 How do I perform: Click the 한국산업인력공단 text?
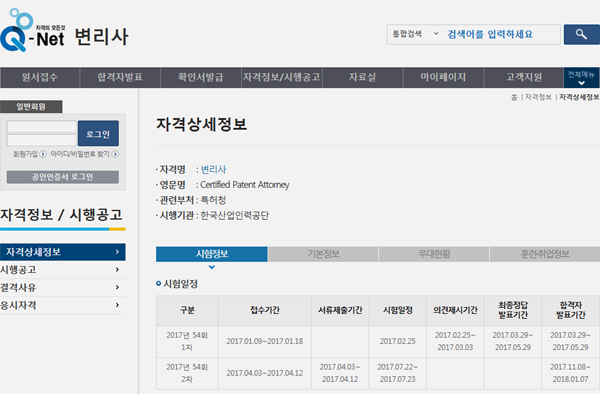pos(235,215)
